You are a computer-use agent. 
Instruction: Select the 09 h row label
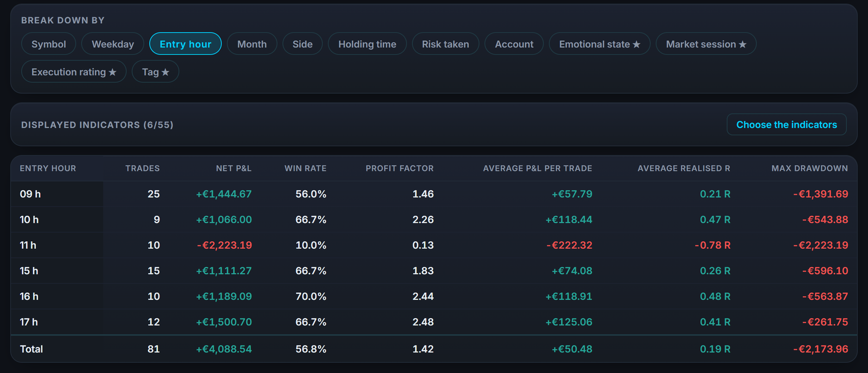point(30,194)
